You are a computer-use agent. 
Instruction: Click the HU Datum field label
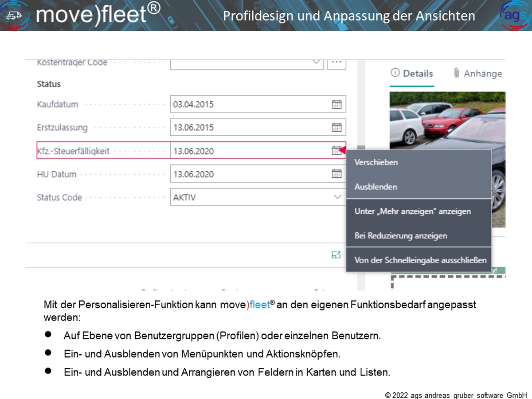pos(57,174)
